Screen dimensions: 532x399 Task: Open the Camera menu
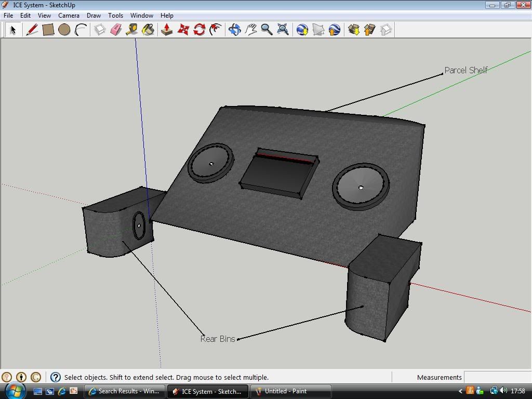point(69,16)
